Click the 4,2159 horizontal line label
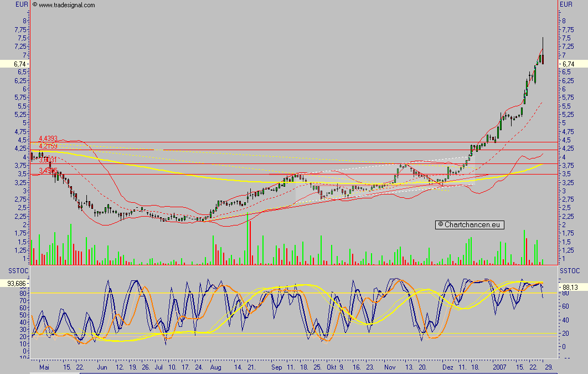This screenshot has width=588, height=374. (48, 146)
